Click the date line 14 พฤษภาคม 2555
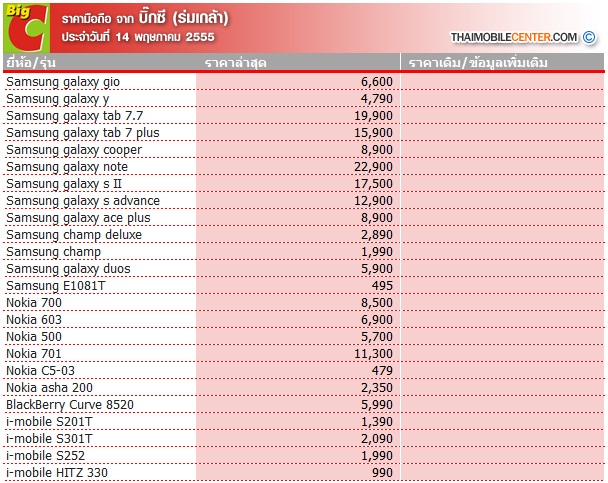This screenshot has width=608, height=483. pos(138,37)
